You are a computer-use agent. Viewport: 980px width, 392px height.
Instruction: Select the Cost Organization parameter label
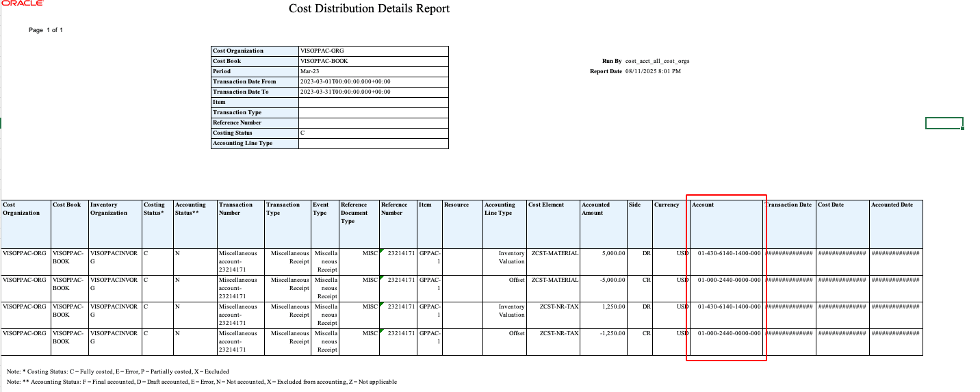click(255, 51)
